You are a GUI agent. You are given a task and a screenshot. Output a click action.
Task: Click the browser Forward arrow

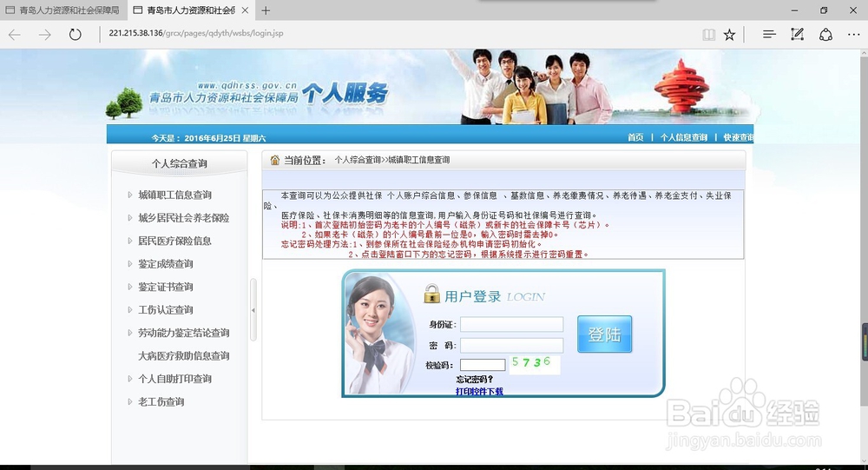tap(45, 35)
